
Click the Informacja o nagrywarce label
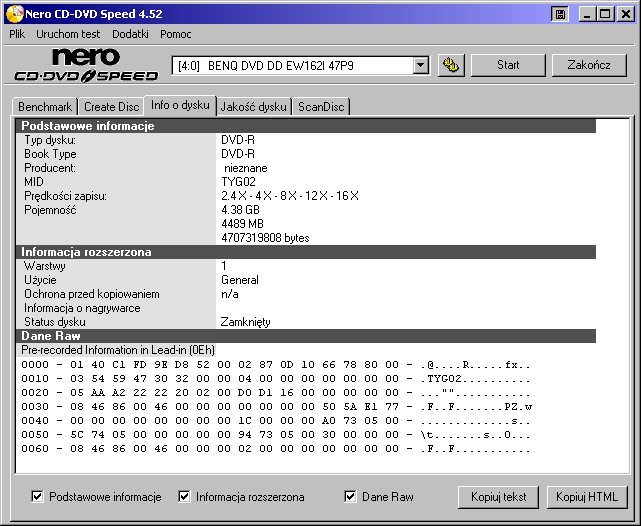pyautogui.click(x=82, y=308)
